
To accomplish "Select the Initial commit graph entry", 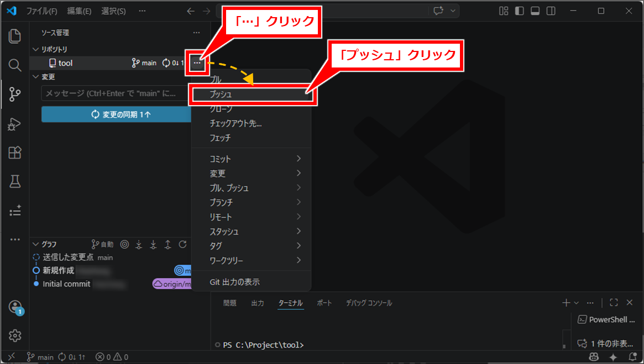I will pos(66,284).
